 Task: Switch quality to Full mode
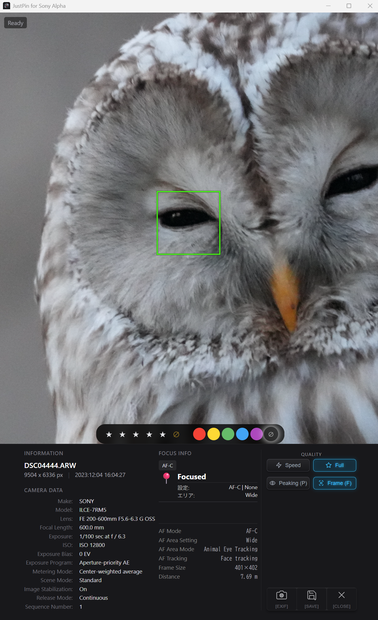tap(335, 465)
